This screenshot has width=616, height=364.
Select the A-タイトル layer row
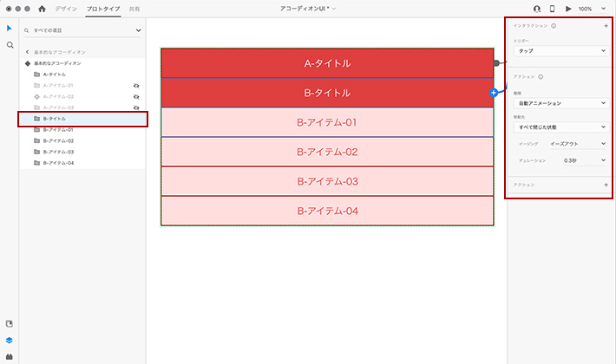[82, 75]
